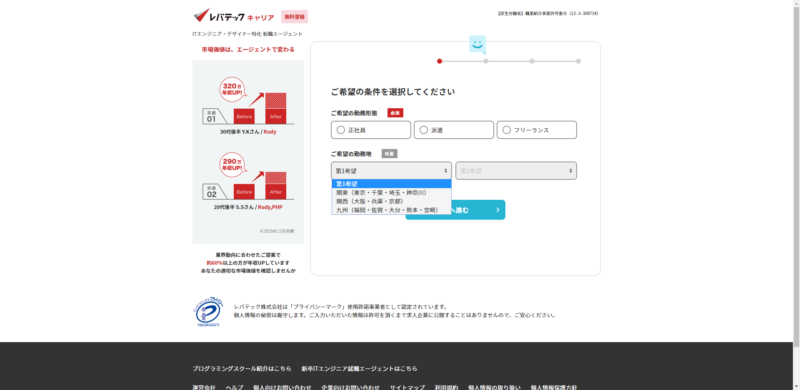Click the last progress step dot
800x390 pixels.
point(578,61)
